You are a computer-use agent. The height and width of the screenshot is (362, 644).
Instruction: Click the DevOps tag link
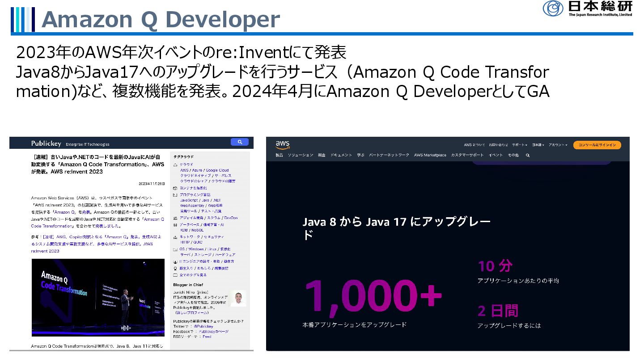pos(231,218)
